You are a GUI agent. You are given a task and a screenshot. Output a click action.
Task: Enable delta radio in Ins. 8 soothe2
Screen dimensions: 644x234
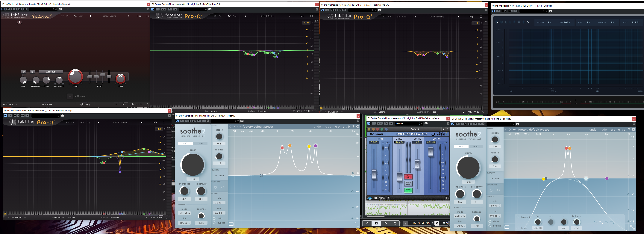point(490,221)
